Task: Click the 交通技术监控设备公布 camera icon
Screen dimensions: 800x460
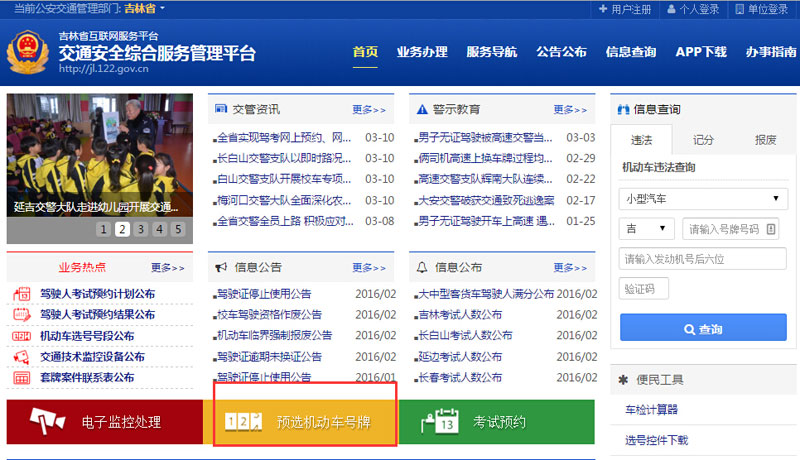Action: 21,356
